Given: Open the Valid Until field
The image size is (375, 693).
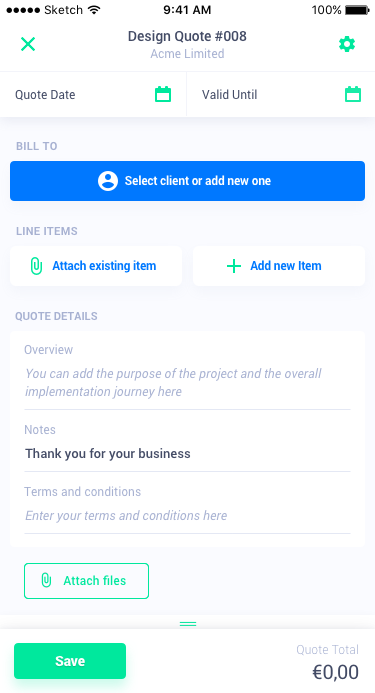Looking at the screenshot, I should (x=281, y=95).
